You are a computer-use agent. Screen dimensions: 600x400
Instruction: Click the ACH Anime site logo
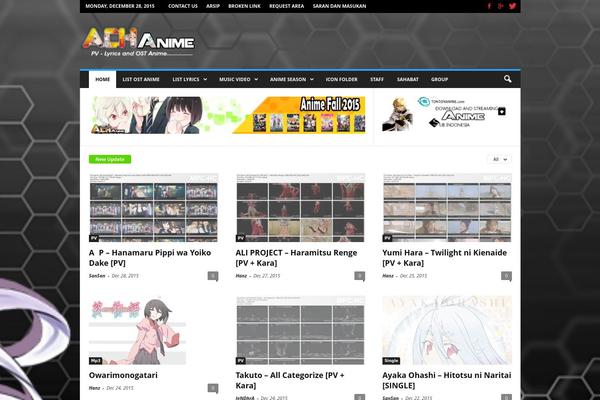click(138, 42)
